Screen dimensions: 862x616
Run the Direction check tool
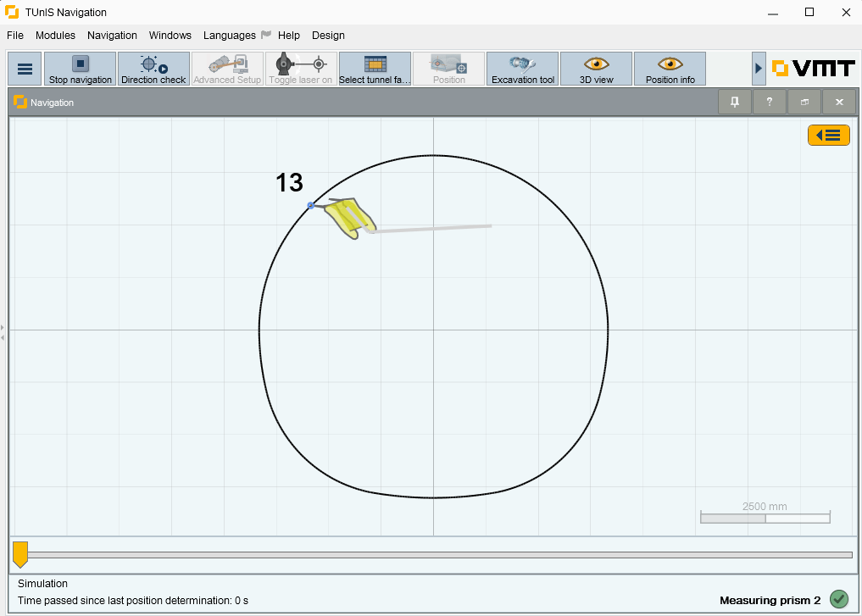coord(153,69)
